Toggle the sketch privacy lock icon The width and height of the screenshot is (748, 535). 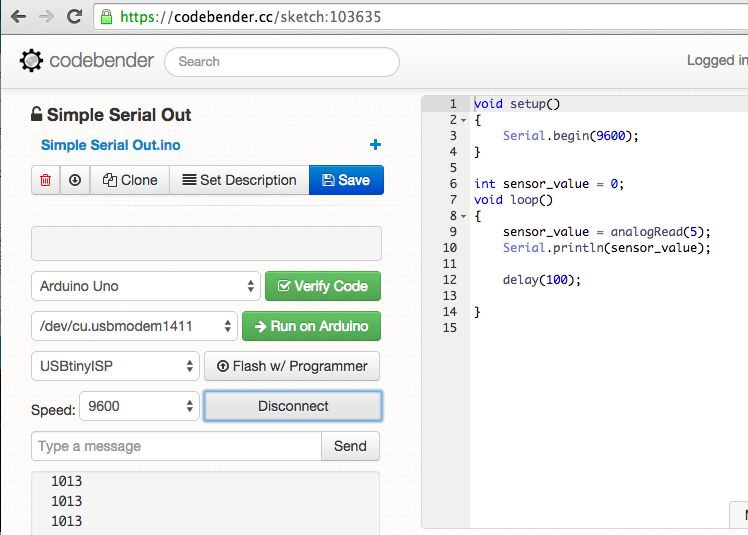[x=37, y=114]
